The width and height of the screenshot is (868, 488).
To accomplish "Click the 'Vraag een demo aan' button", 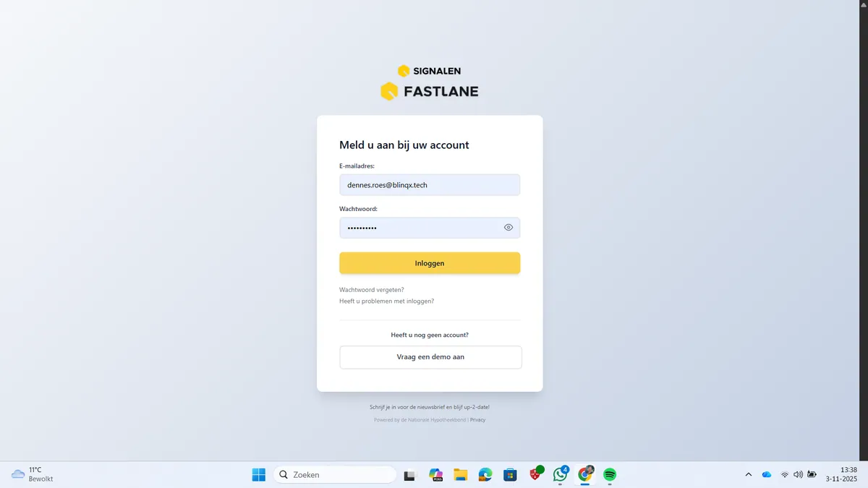I will point(430,357).
